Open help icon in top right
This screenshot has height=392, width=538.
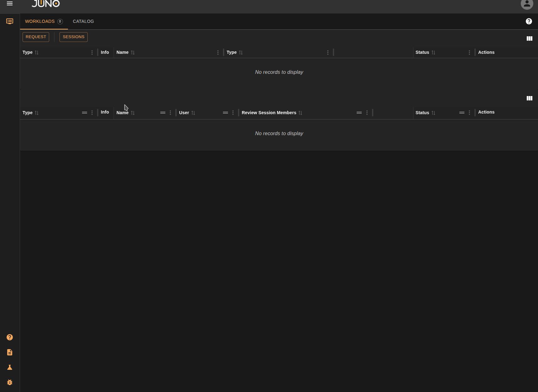coord(529,21)
